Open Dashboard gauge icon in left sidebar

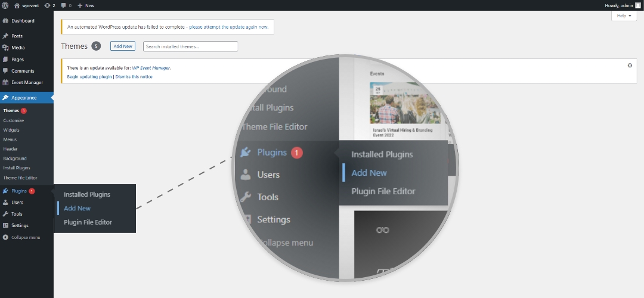point(5,20)
